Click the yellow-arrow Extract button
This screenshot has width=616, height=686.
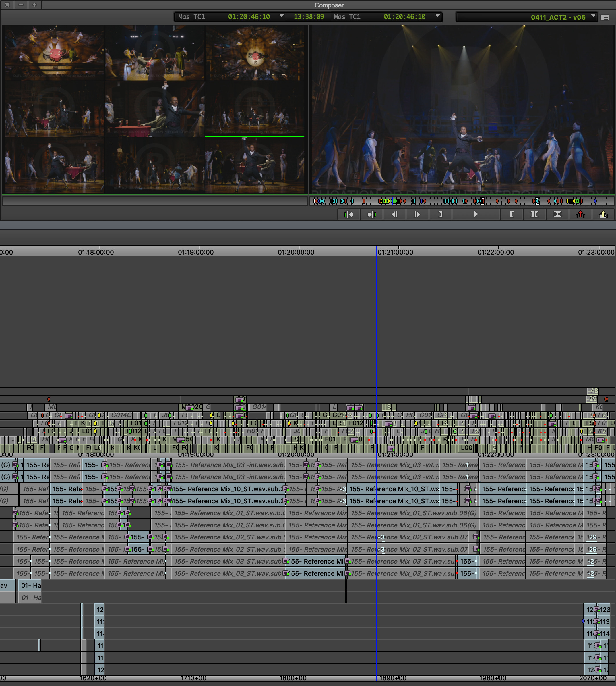(x=603, y=214)
